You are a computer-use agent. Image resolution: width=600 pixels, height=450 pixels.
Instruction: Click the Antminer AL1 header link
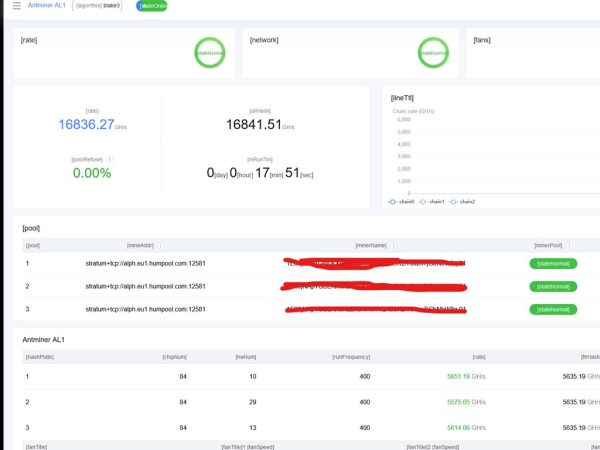tap(47, 5)
